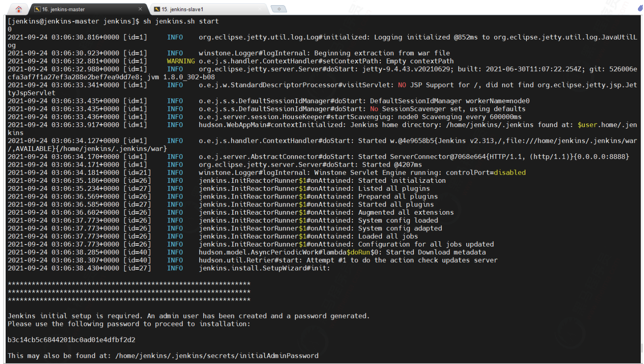Click 'Augmented all extensions' log message

[406, 212]
